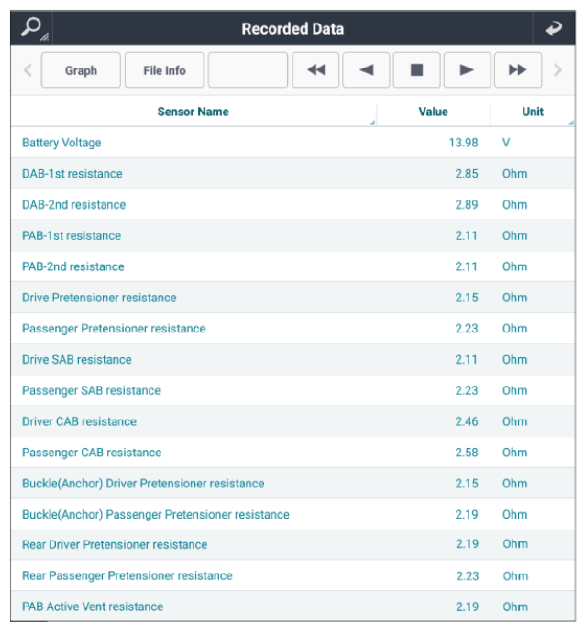Click the fast rewind button
This screenshot has height=631, width=586.
(x=316, y=70)
